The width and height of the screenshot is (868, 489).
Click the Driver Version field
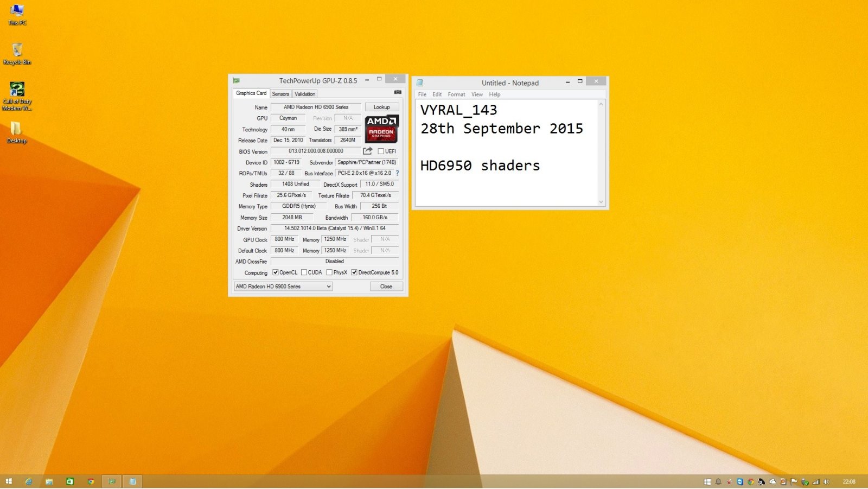[x=335, y=228]
